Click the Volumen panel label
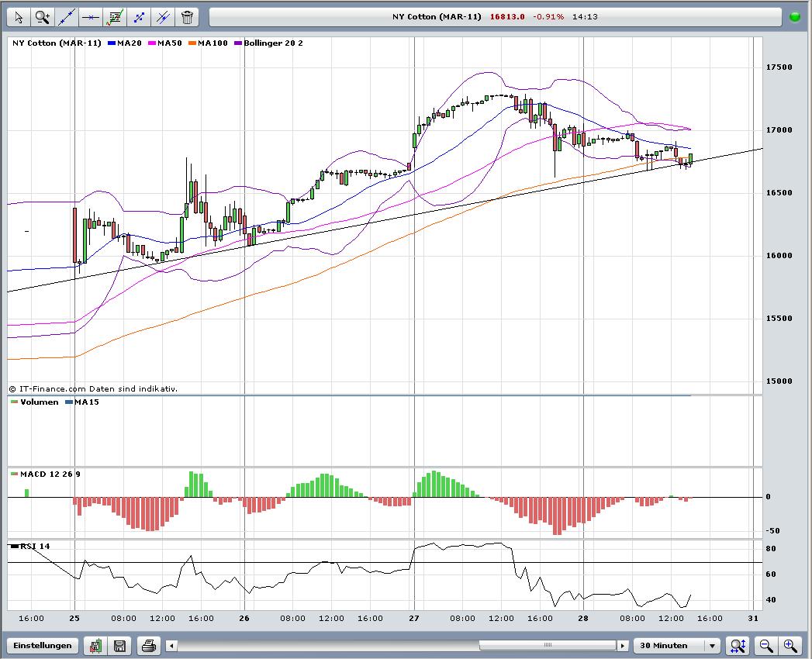 tap(39, 402)
